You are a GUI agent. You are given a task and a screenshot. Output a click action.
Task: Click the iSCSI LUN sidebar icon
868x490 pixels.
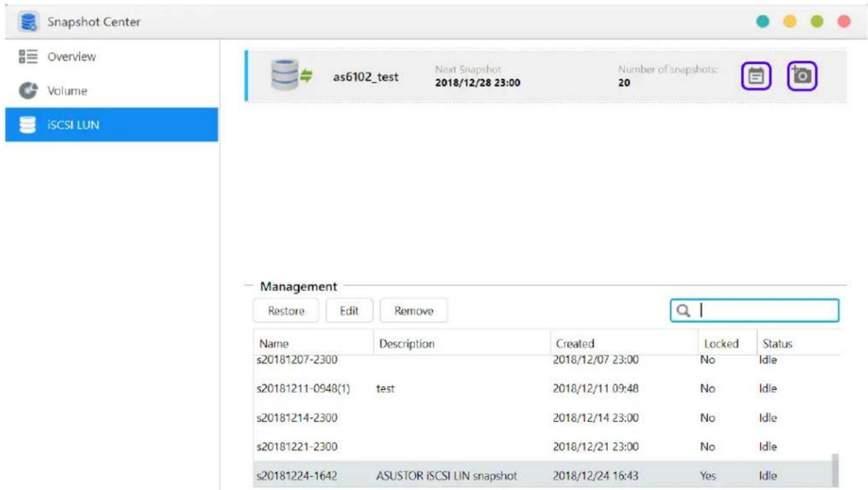click(28, 125)
